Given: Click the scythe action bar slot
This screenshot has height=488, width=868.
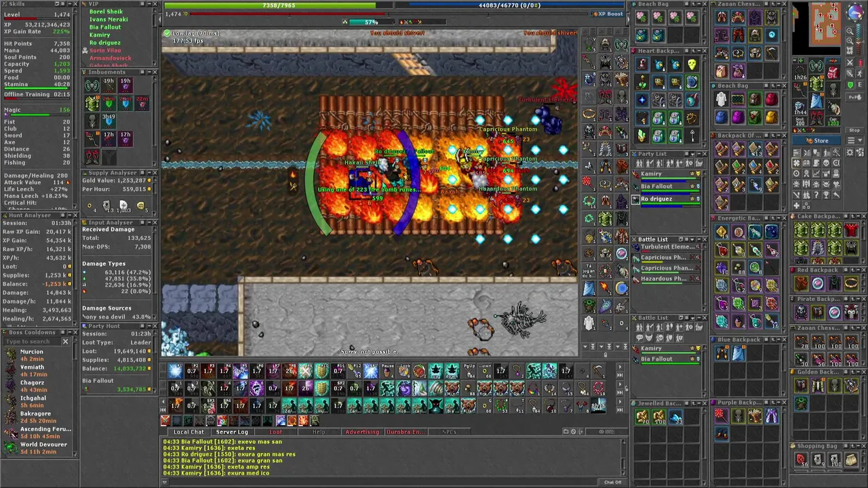Looking at the screenshot, I should pos(599,371).
